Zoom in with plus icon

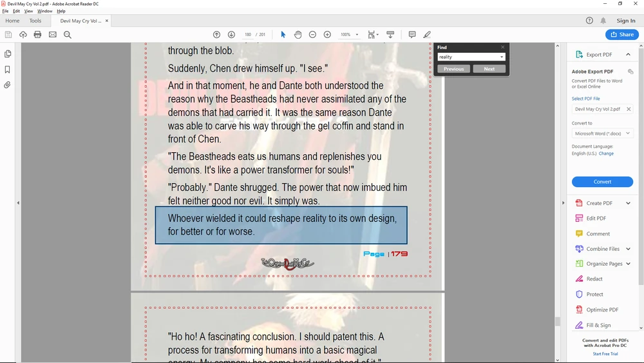coord(327,35)
